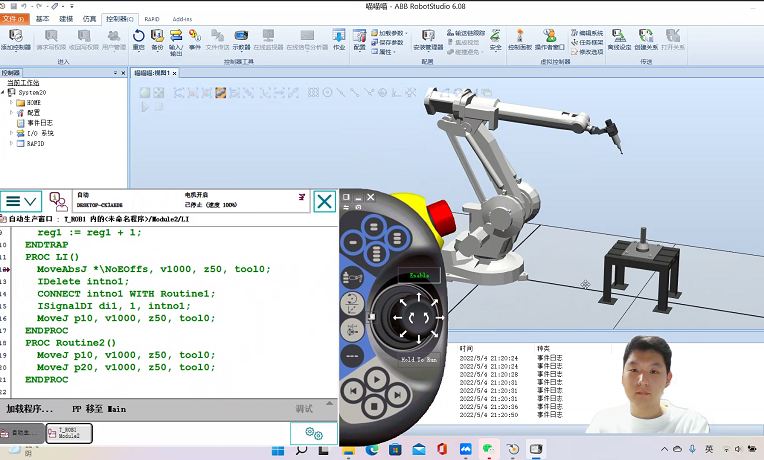Click Load Program (加载程序...) button
Viewport: 764px width, 460px height.
pyautogui.click(x=30, y=409)
